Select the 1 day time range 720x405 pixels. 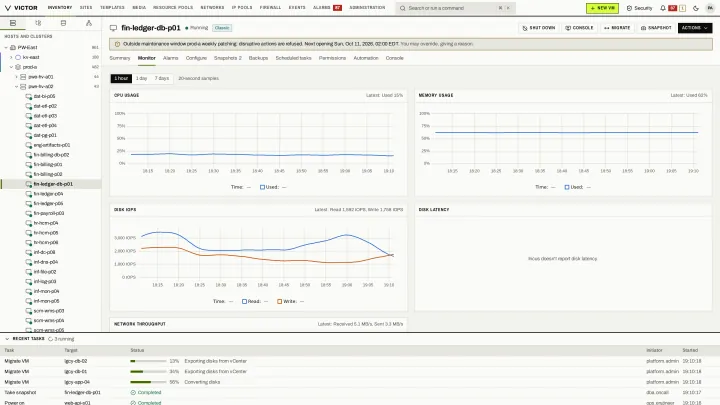[141, 79]
